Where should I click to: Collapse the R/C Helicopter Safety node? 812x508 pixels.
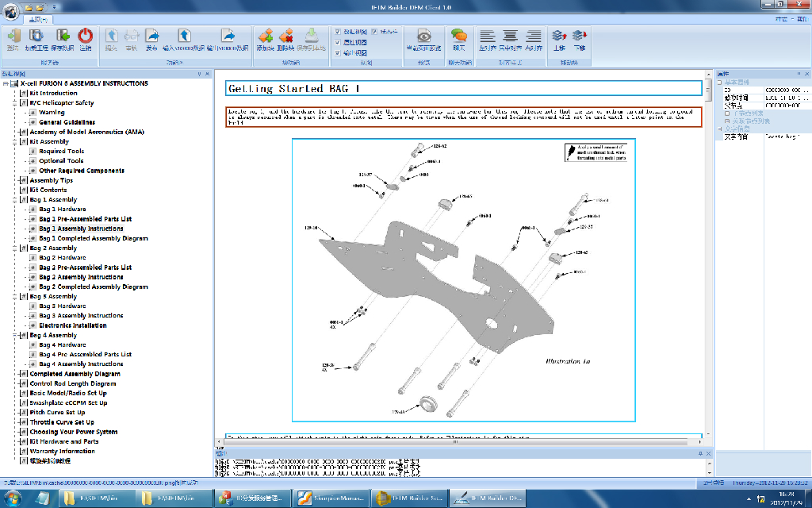(15, 103)
